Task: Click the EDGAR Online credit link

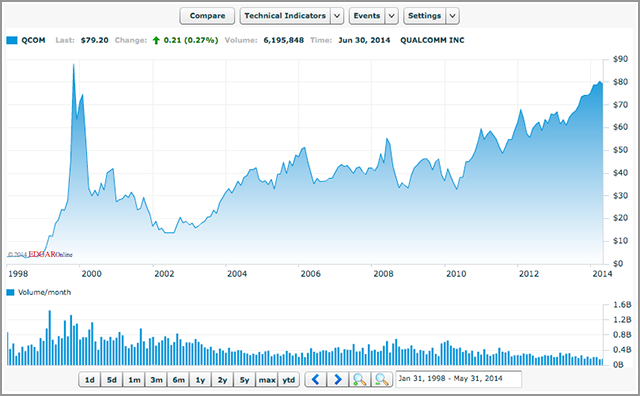Action: (40, 254)
